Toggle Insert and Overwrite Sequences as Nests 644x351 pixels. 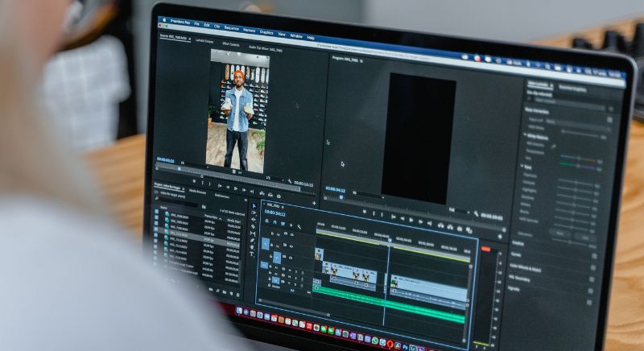pyautogui.click(x=267, y=221)
